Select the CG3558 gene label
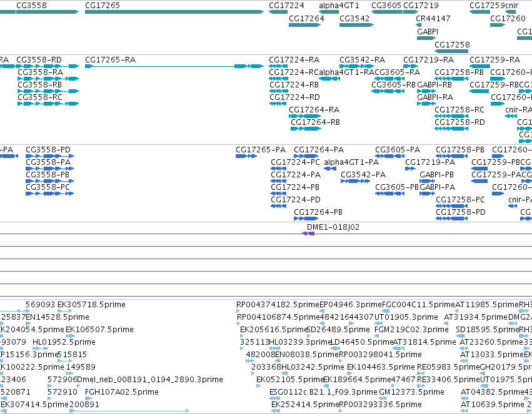This screenshot has width=532, height=414. (31, 6)
